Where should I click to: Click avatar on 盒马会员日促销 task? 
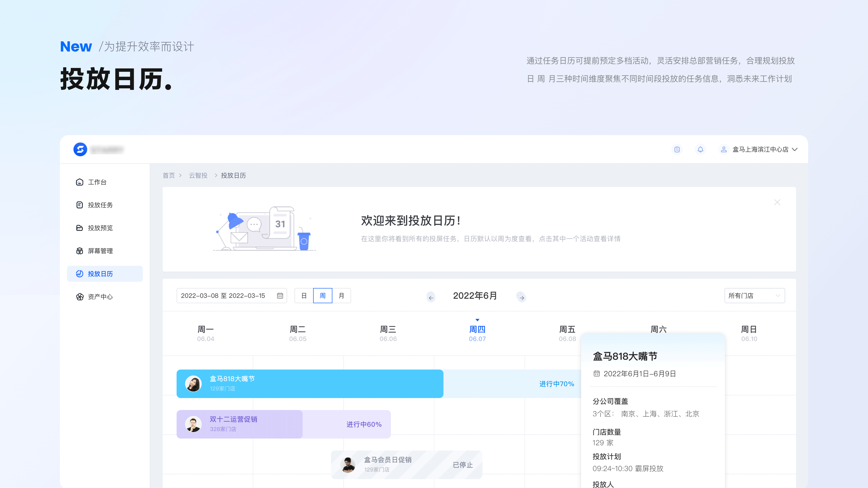coord(348,465)
